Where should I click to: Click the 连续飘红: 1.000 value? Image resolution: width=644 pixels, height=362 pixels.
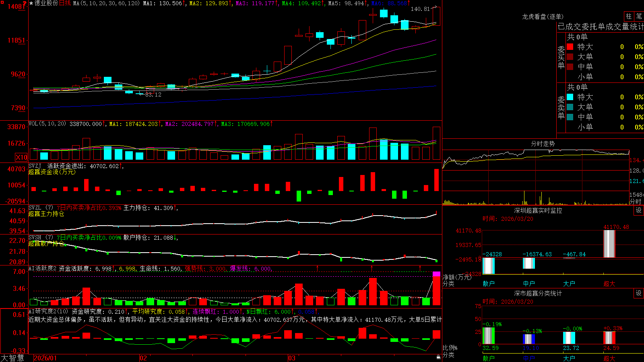pos(216,311)
